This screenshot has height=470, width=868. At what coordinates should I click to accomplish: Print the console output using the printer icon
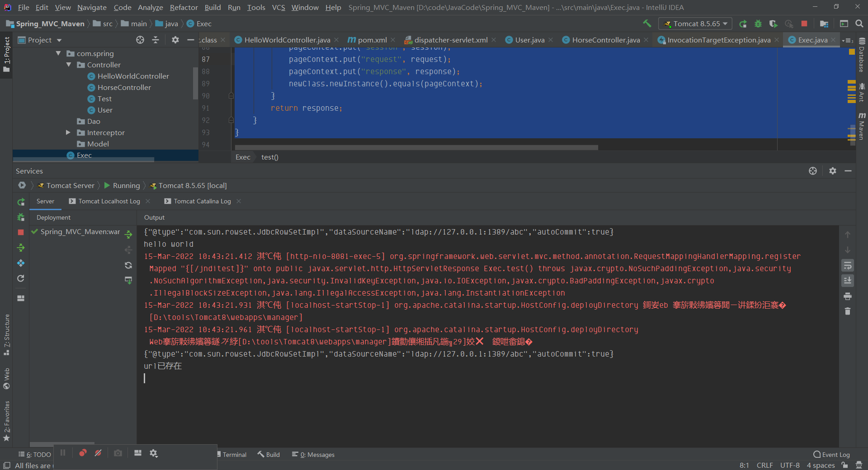tap(848, 296)
